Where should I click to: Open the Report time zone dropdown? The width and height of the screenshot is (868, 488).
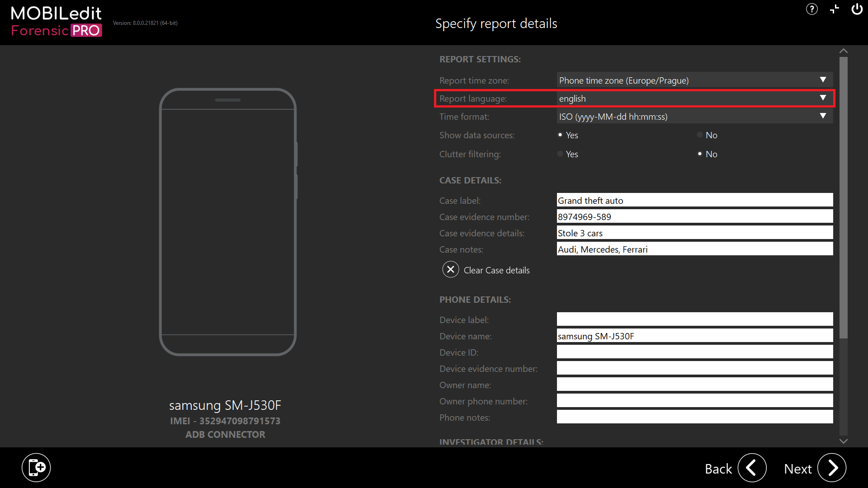[694, 80]
